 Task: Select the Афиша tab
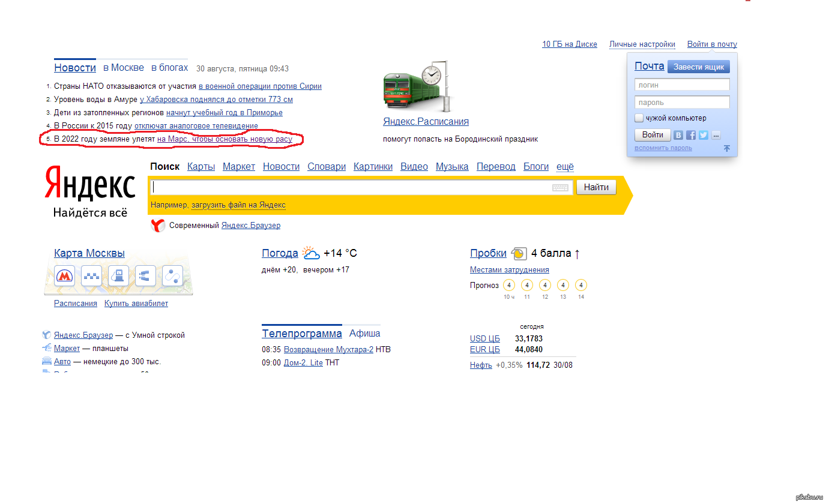point(365,334)
